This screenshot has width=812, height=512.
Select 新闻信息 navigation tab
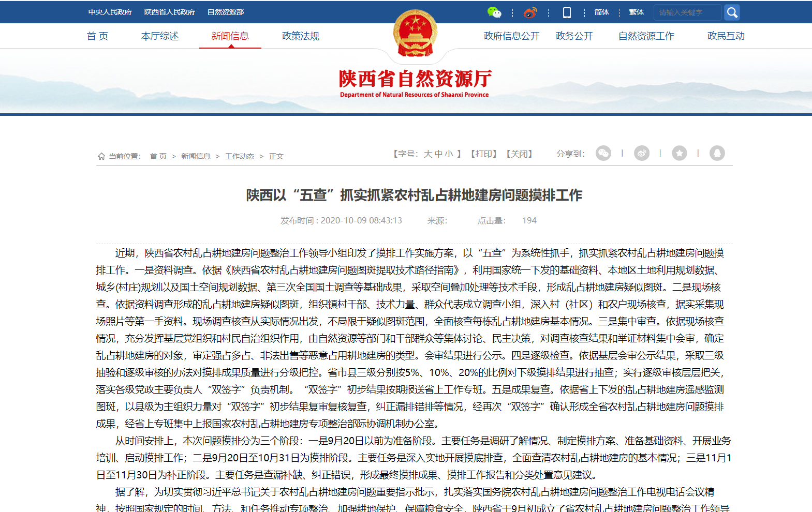230,36
